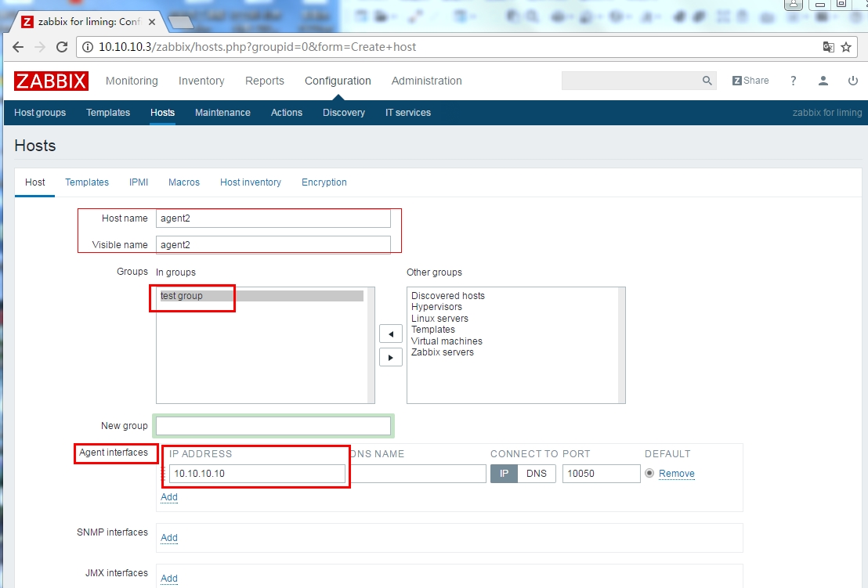
Task: Switch to Host form tab
Action: (35, 182)
